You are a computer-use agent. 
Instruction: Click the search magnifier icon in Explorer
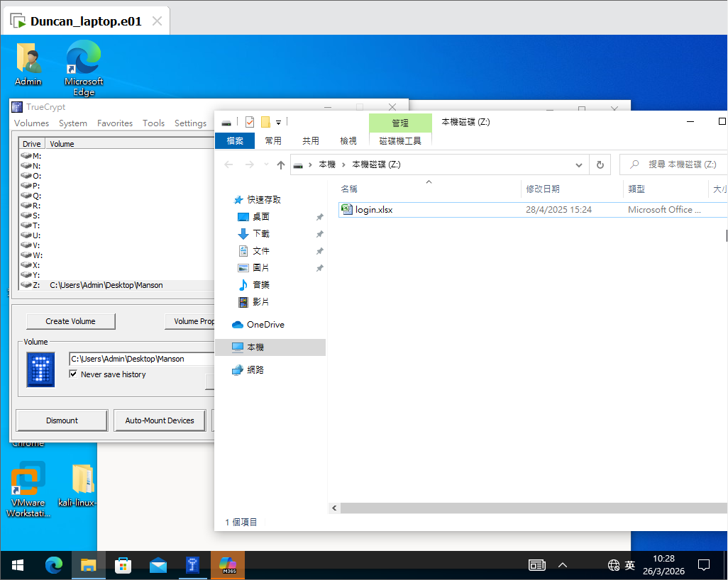tap(634, 164)
